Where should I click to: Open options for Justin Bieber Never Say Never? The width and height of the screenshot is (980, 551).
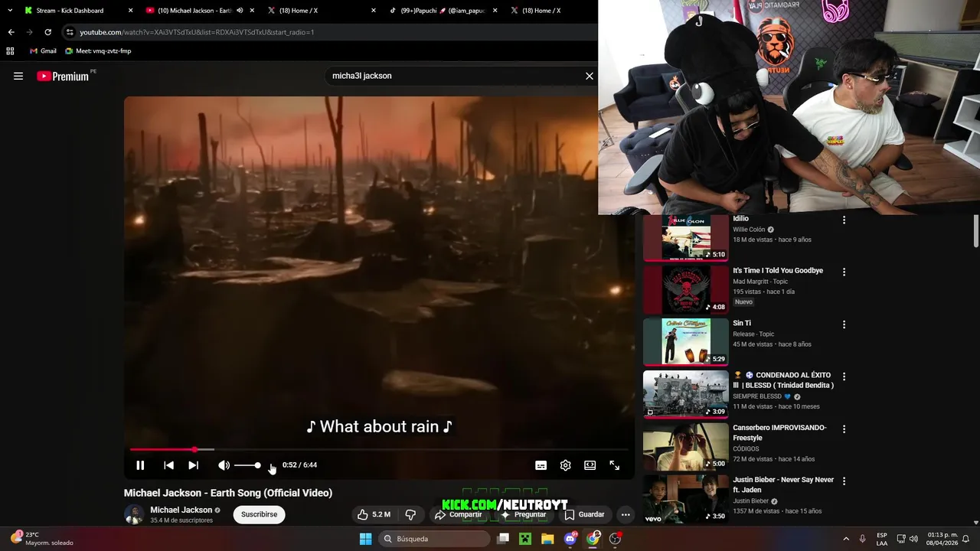pos(844,481)
